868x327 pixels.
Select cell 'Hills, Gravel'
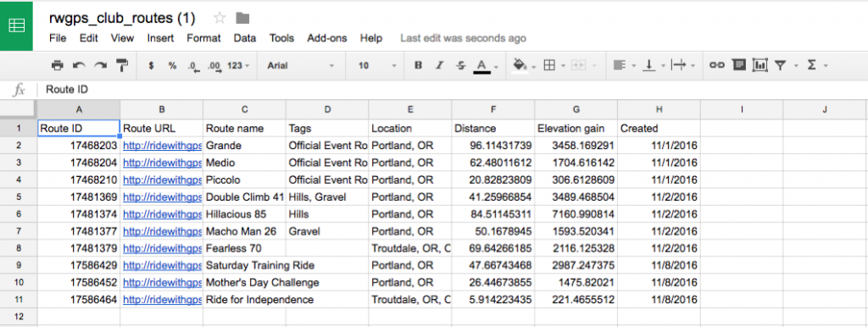coord(327,197)
